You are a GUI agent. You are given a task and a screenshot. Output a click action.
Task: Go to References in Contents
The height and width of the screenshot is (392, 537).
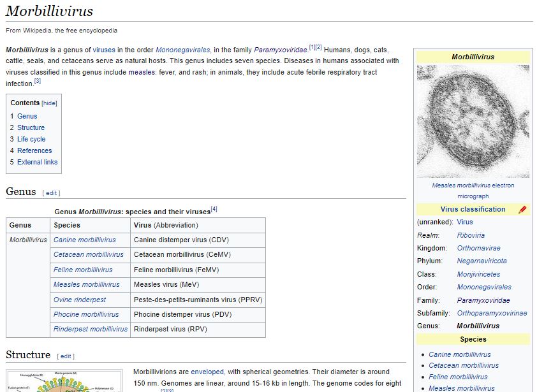pyautogui.click(x=34, y=150)
